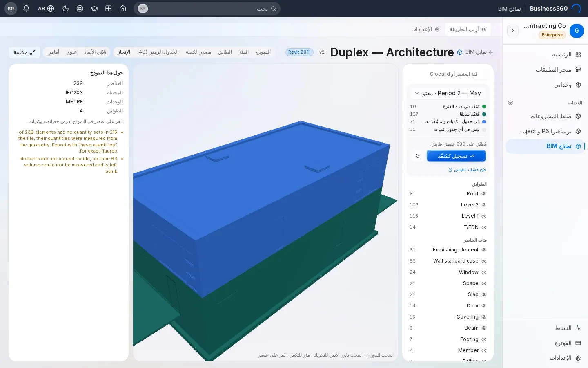This screenshot has height=368, width=588.
Task: Hide Furnishing element category
Action: tap(484, 250)
